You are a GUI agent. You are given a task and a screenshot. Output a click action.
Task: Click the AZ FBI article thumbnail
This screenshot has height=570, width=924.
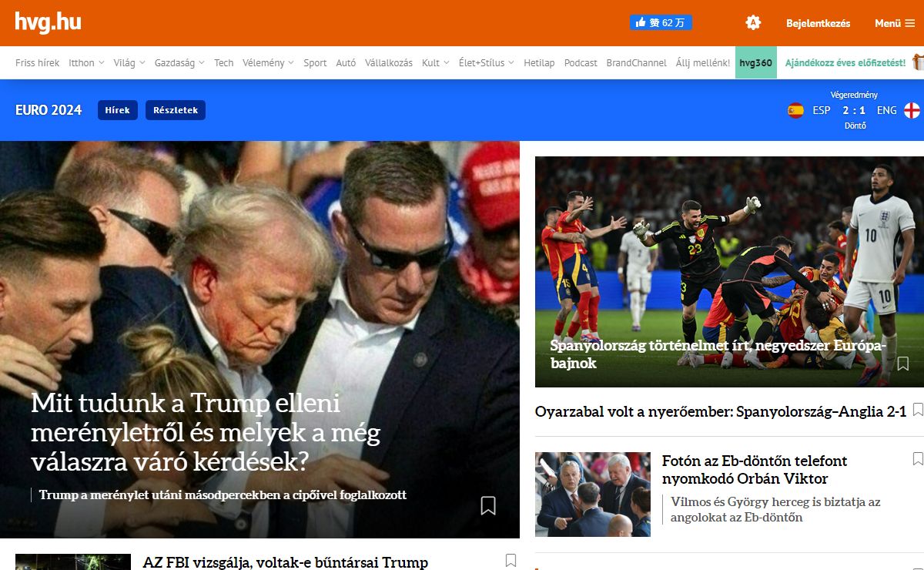point(73,562)
